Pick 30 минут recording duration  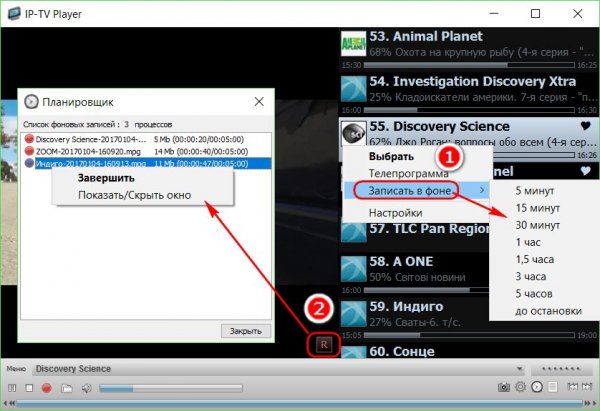coord(537,224)
